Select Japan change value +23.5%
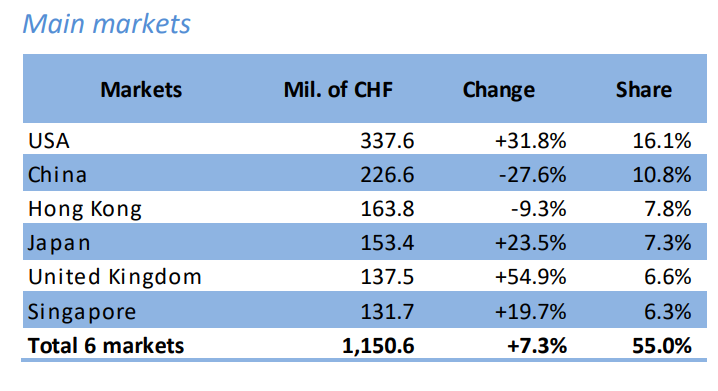Screen dimensions: 718x391 click(x=530, y=243)
